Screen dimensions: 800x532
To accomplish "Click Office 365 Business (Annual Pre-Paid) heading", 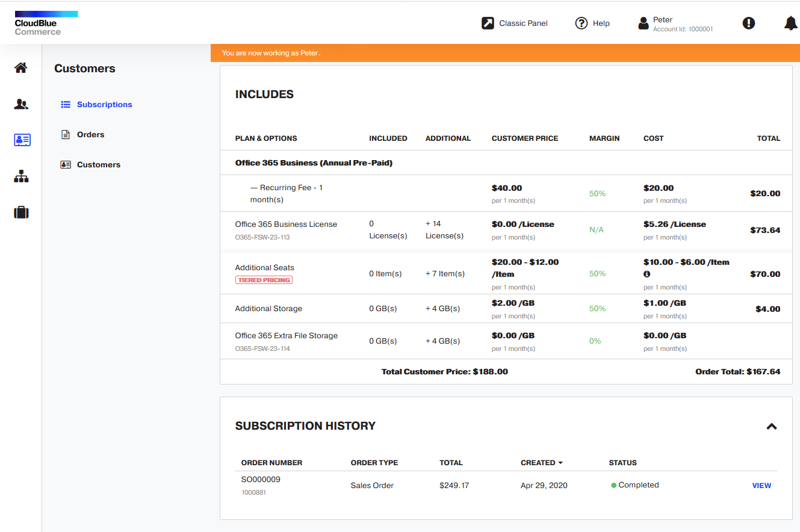I will 314,162.
